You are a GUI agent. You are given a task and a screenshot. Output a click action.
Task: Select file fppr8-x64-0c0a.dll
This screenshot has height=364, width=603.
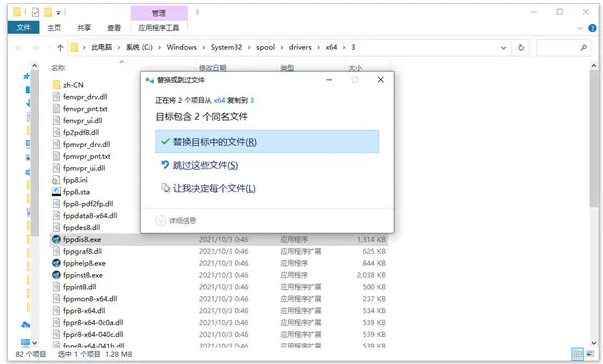point(93,323)
